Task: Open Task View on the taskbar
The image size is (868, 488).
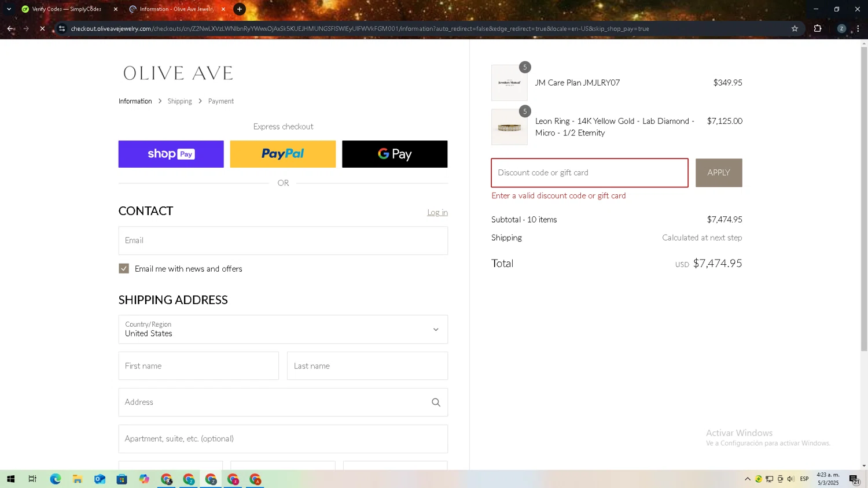Action: (x=32, y=479)
